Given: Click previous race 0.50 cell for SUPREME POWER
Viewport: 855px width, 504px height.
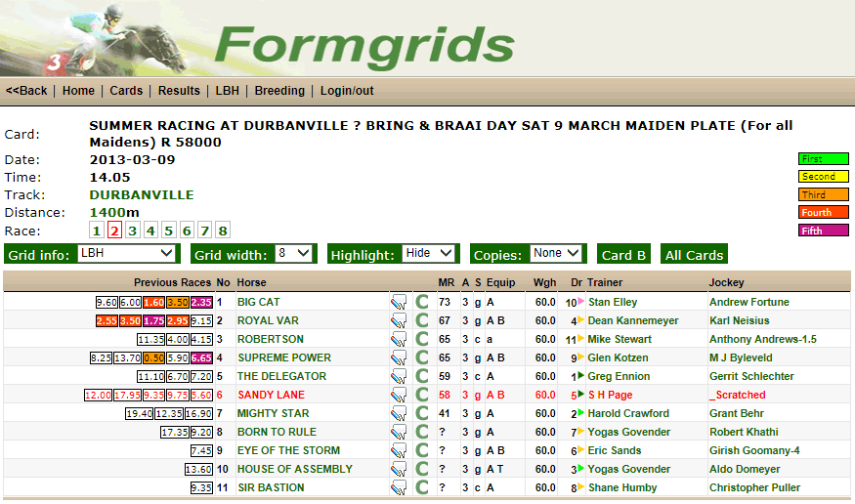Looking at the screenshot, I should [153, 357].
